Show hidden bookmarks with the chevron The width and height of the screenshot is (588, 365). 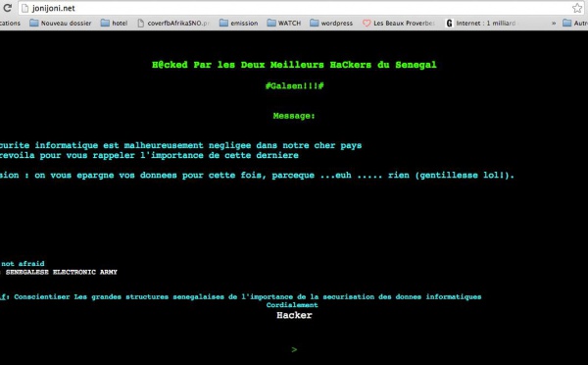pos(554,24)
